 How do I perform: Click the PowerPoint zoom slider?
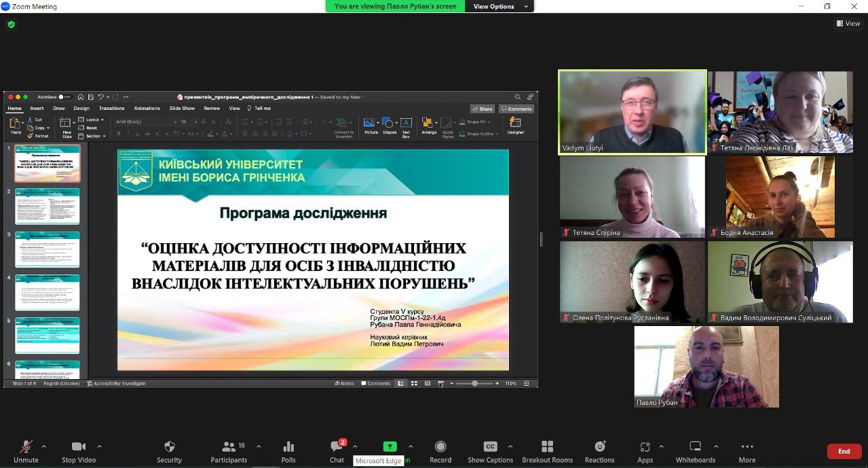click(474, 384)
